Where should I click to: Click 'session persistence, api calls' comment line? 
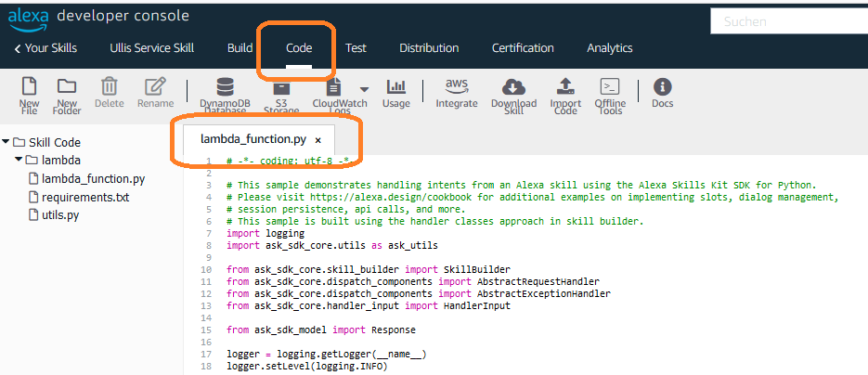346,209
